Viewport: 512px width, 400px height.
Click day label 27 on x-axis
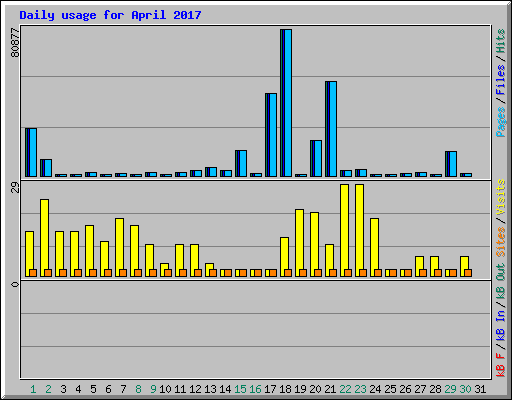[420, 389]
